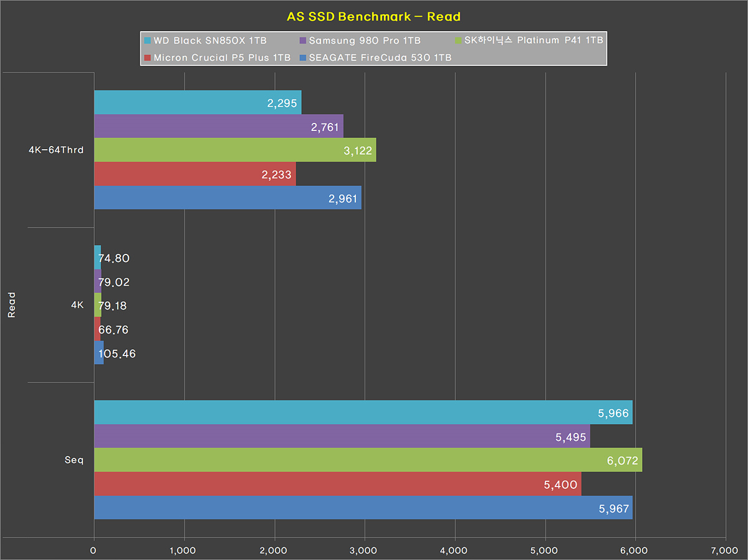Click the 4K data label 74.80
The image size is (748, 560).
(113, 258)
